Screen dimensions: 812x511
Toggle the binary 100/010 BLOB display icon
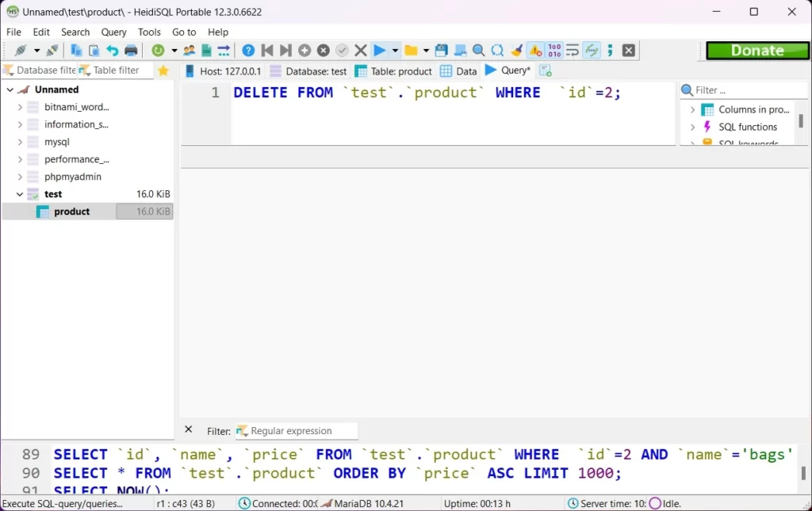point(554,50)
